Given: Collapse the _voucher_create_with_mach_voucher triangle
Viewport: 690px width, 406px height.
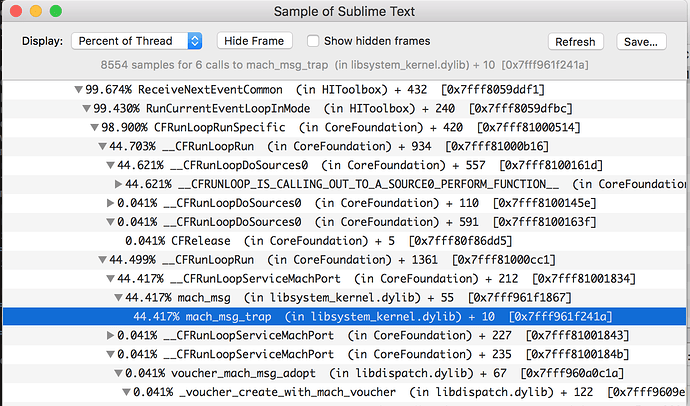Looking at the screenshot, I should (126, 392).
